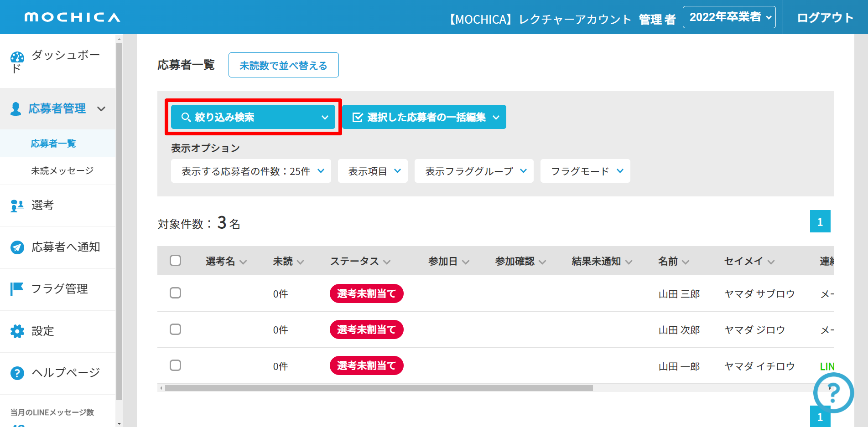
Task: Open 未読メッセージ in the sidebar
Action: [x=62, y=171]
